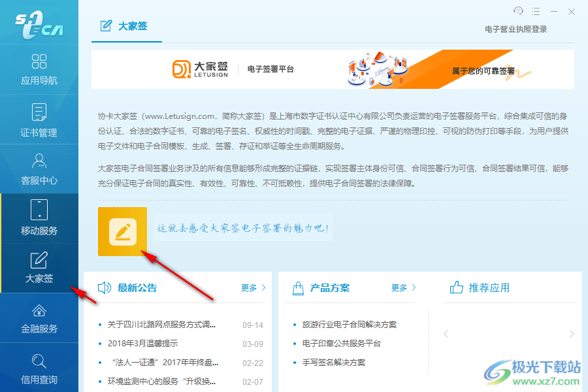This screenshot has height=392, width=588.
Task: Click the yellow pencil sign button
Action: point(122,231)
